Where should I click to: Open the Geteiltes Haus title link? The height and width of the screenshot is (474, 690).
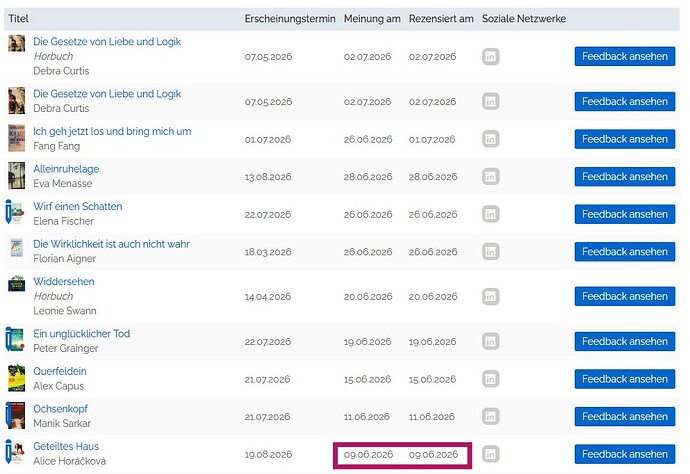tap(66, 446)
